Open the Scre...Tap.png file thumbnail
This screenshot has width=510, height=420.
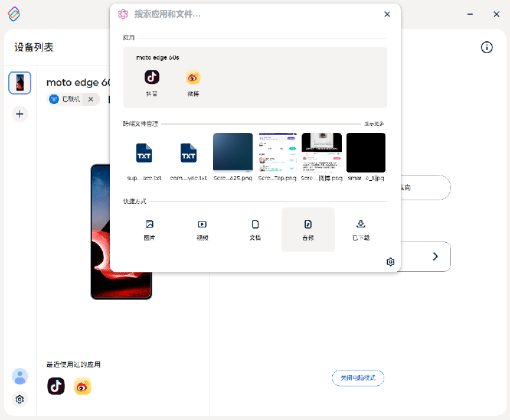tap(277, 157)
